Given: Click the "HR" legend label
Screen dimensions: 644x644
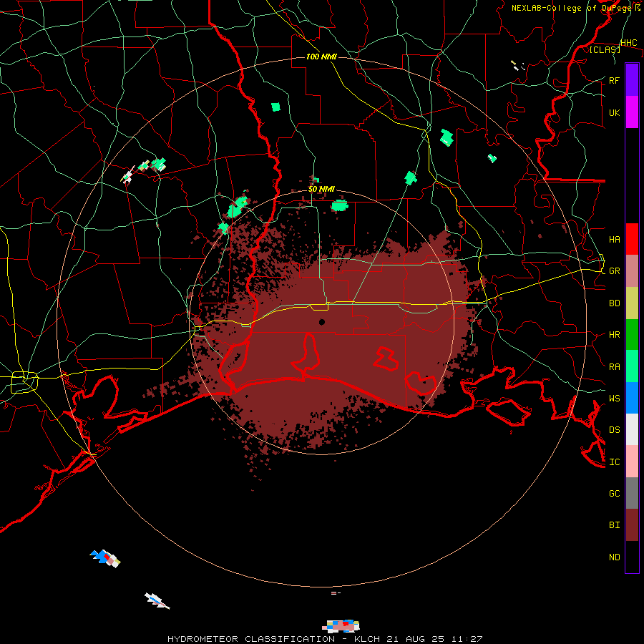Looking at the screenshot, I should [x=614, y=335].
